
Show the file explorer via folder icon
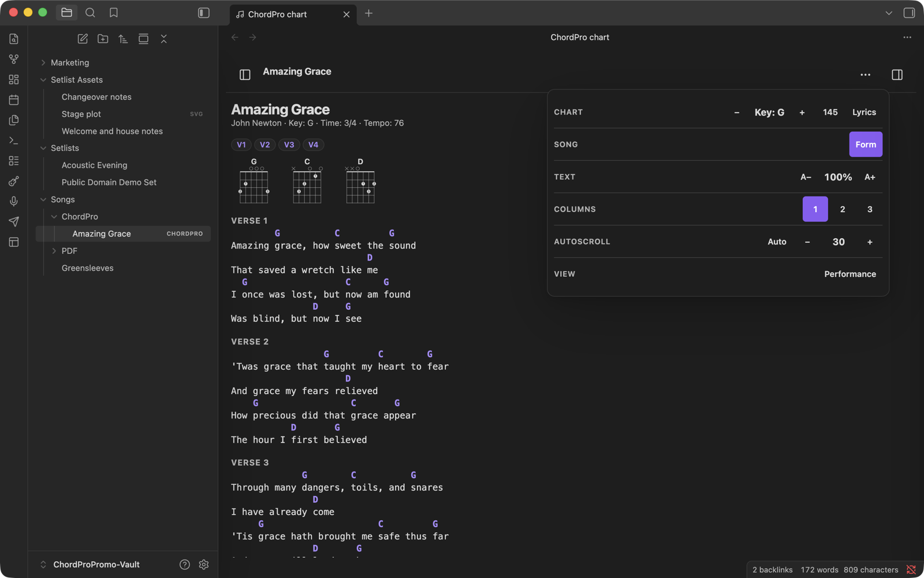[x=66, y=13]
